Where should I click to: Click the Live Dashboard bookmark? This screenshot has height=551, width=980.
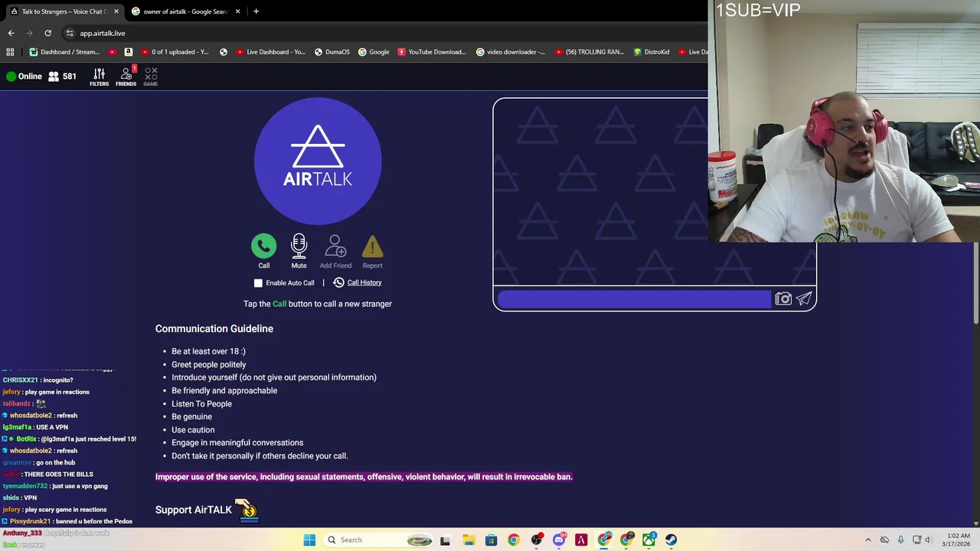click(271, 52)
